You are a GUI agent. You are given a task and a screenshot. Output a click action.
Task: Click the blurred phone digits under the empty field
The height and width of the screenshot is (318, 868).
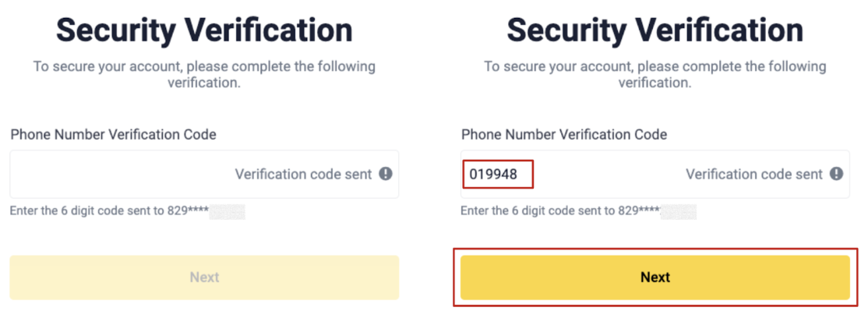[228, 211]
